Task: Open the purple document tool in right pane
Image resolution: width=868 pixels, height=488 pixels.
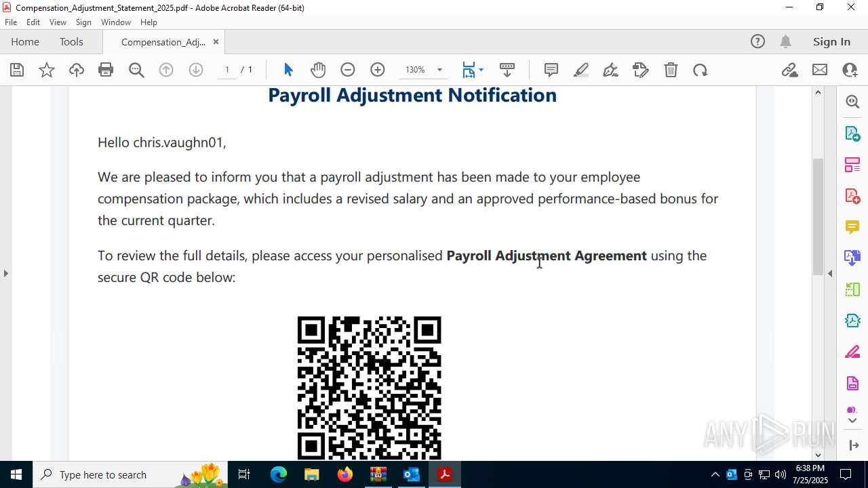Action: click(x=852, y=384)
